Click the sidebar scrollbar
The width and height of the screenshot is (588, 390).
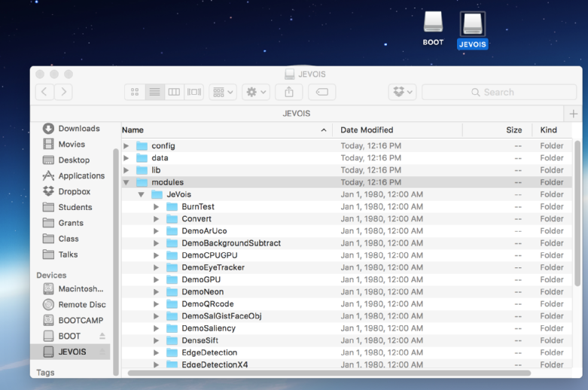click(115, 262)
